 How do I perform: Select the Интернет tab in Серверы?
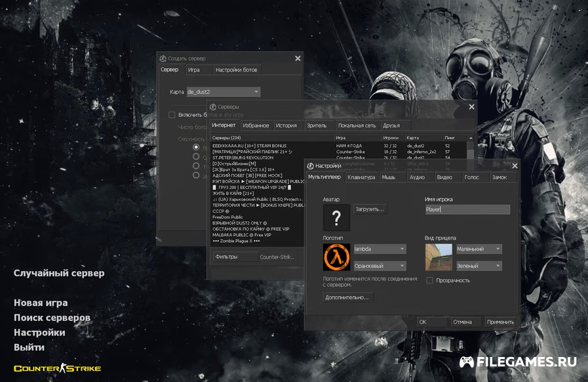tap(224, 125)
